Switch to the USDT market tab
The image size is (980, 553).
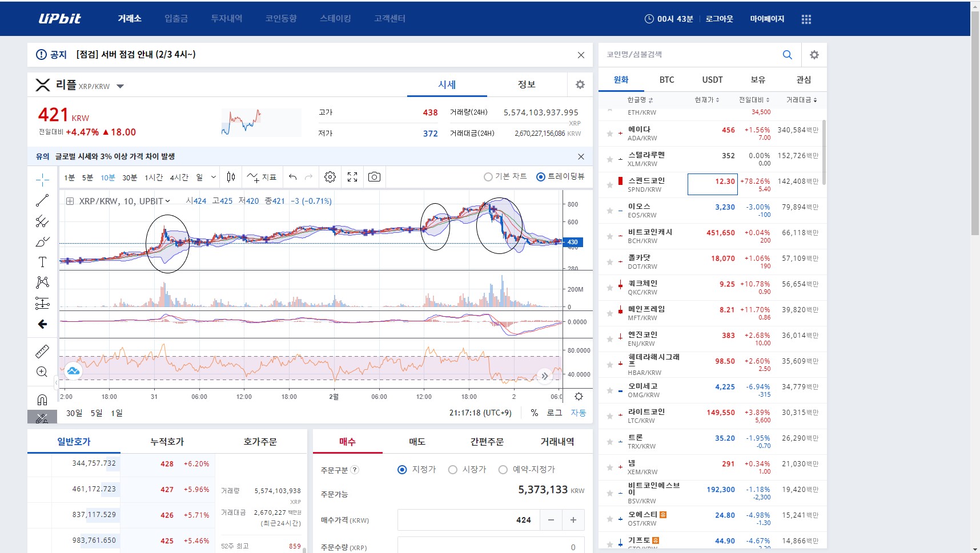click(713, 80)
